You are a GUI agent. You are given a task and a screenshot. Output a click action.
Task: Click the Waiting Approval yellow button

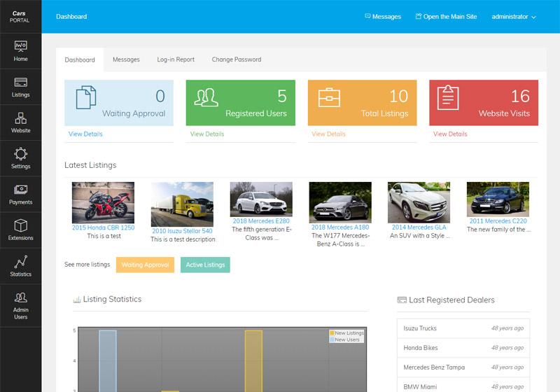click(145, 265)
